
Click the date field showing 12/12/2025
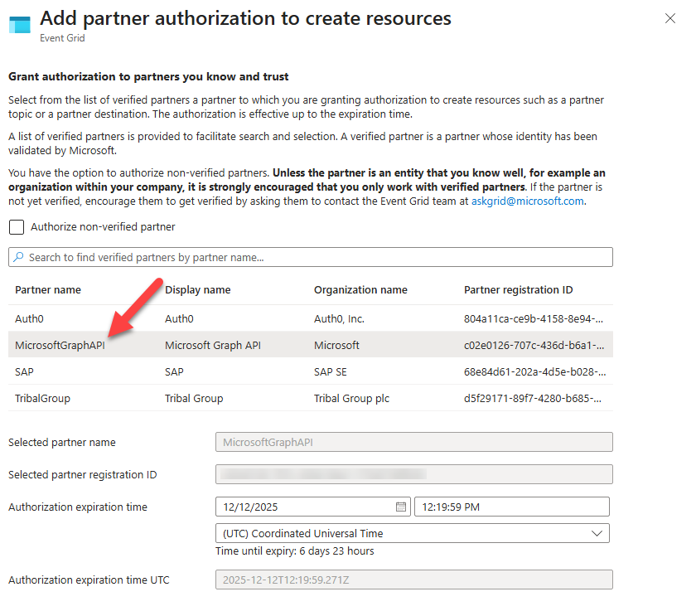[307, 506]
